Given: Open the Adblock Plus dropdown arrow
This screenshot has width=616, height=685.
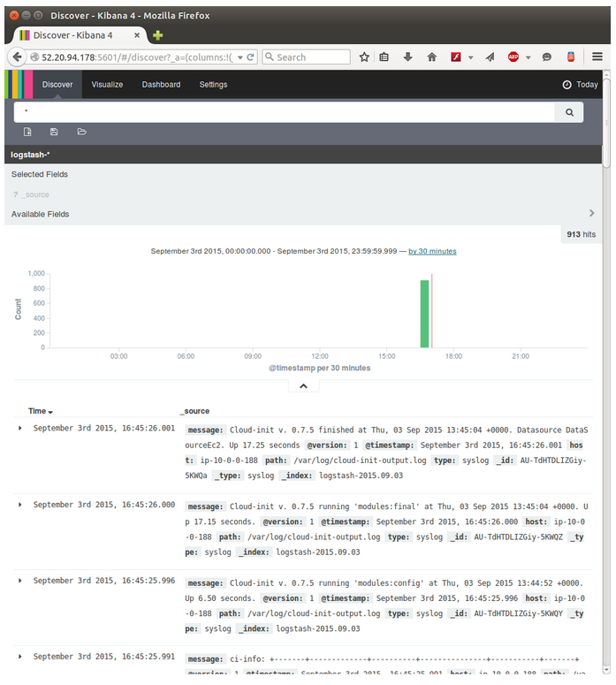Looking at the screenshot, I should (529, 57).
